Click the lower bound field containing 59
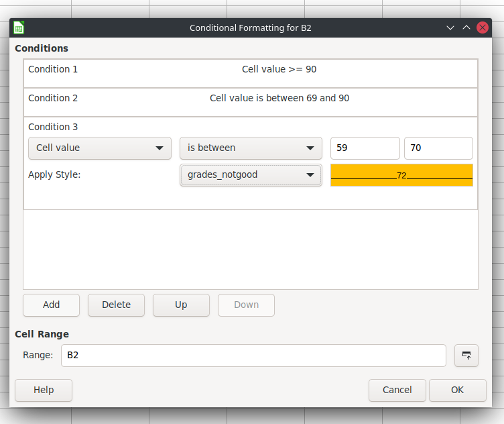The height and width of the screenshot is (424, 504). pyautogui.click(x=365, y=148)
